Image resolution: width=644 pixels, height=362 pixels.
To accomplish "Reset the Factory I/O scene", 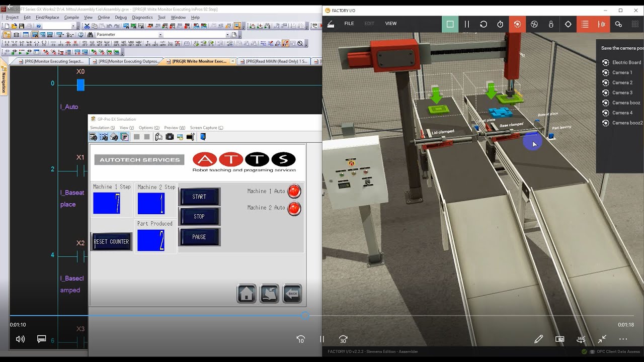I will pos(484,24).
